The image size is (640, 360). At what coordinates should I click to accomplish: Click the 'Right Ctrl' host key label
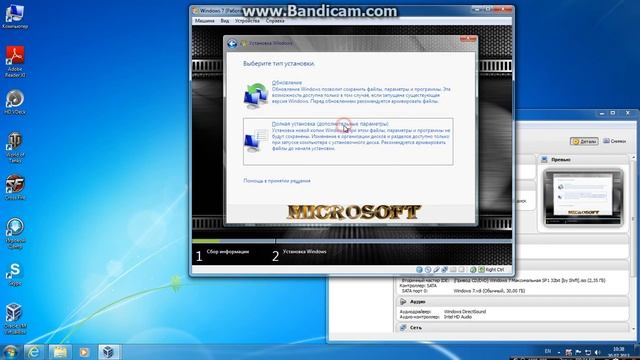tap(495, 270)
